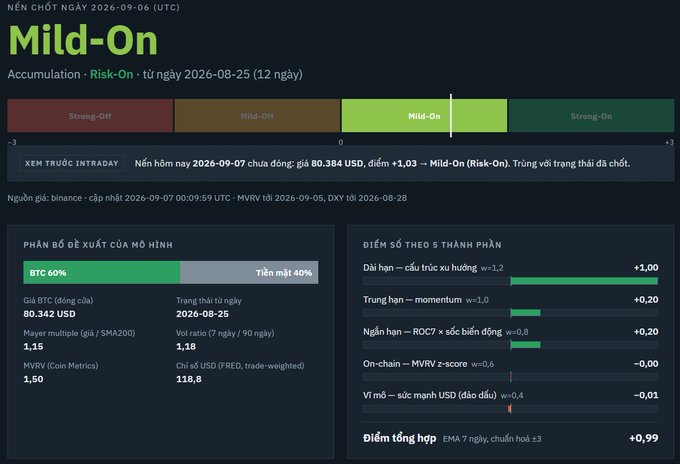Click the Vĩ mô USD strength bar
This screenshot has width=680, height=464.
click(511, 408)
